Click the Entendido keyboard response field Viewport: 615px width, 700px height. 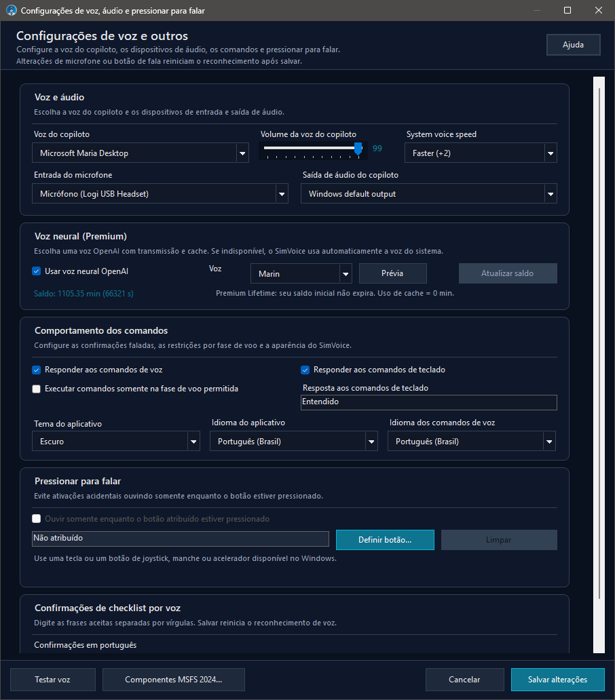coord(429,402)
